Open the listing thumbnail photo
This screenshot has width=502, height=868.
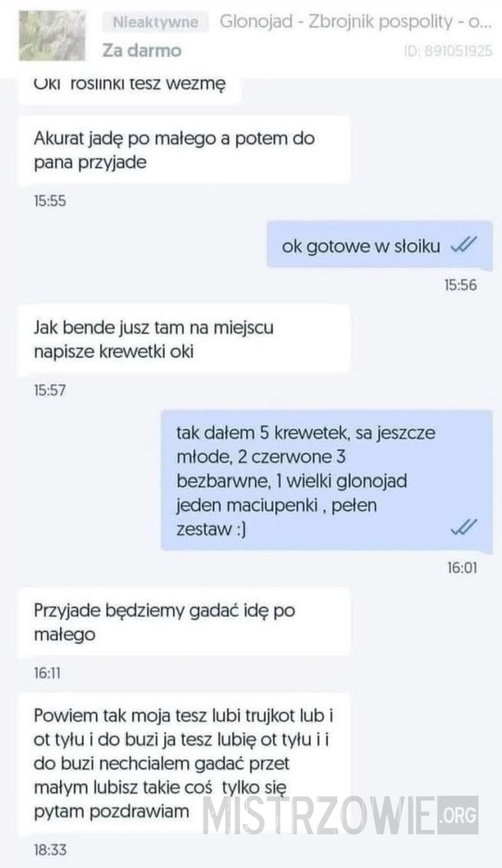pyautogui.click(x=52, y=37)
